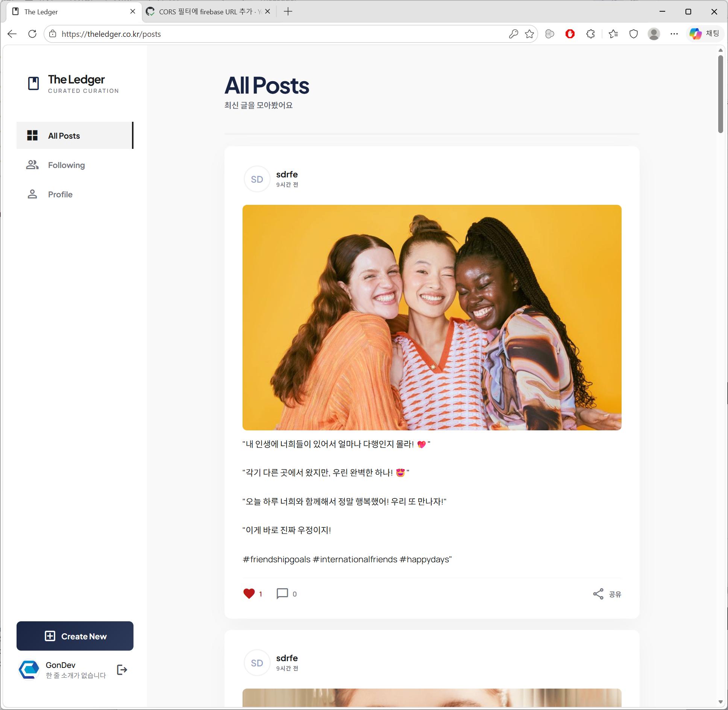Toggle the red heart like on first post
Viewport: 728px width, 710px height.
249,593
